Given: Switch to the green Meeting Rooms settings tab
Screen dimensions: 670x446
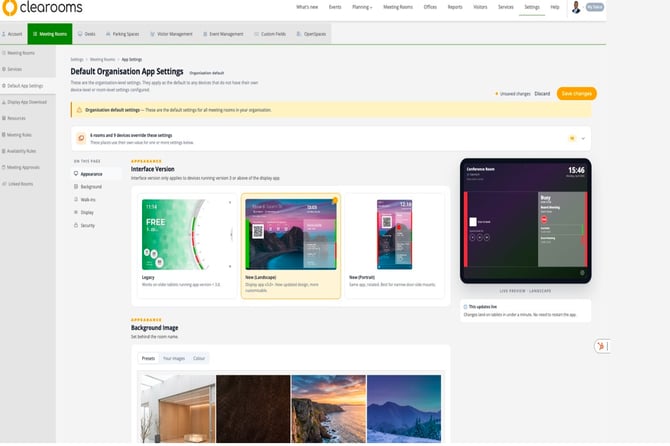Looking at the screenshot, I should 50,34.
